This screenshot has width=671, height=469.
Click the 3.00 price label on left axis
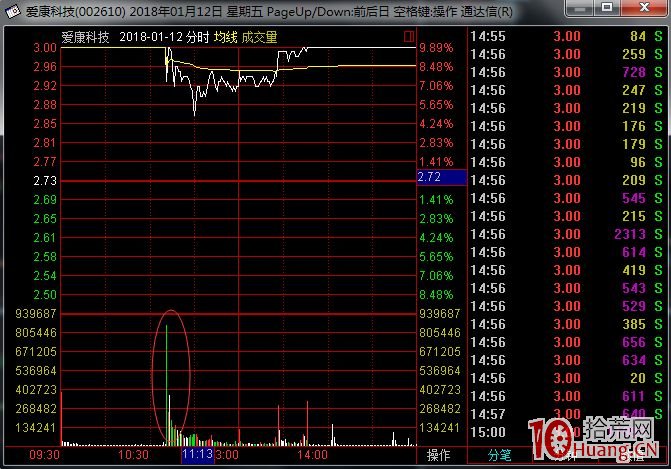(45, 47)
